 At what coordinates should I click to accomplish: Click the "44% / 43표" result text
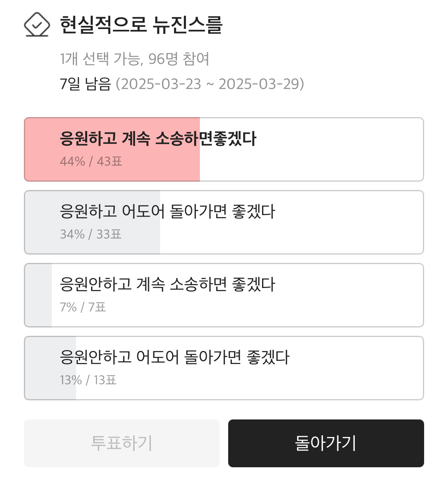[91, 161]
